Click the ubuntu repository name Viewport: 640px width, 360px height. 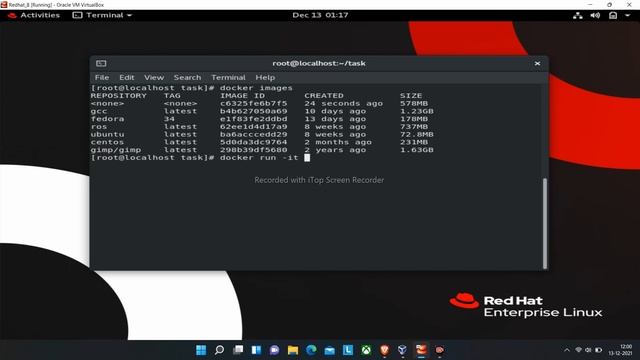[107, 134]
